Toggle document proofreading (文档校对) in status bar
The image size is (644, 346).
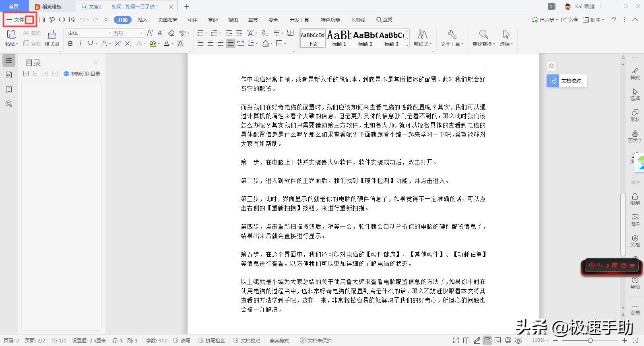[x=247, y=340]
